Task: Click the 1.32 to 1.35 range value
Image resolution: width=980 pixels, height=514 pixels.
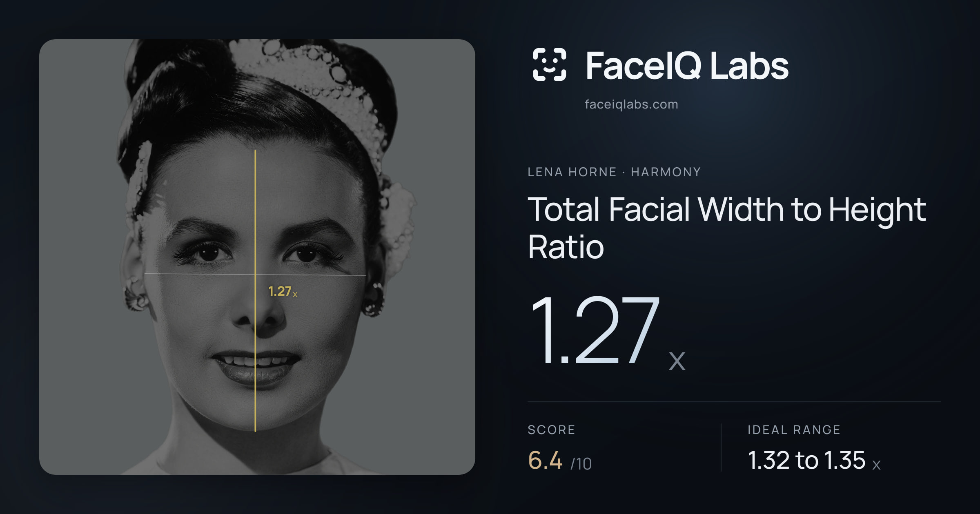Action: pos(814,461)
